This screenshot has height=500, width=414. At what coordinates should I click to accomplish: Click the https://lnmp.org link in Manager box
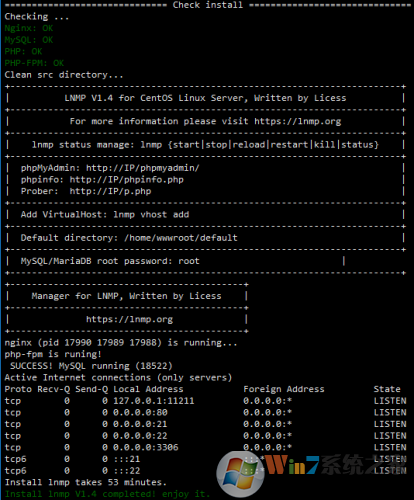(129, 319)
